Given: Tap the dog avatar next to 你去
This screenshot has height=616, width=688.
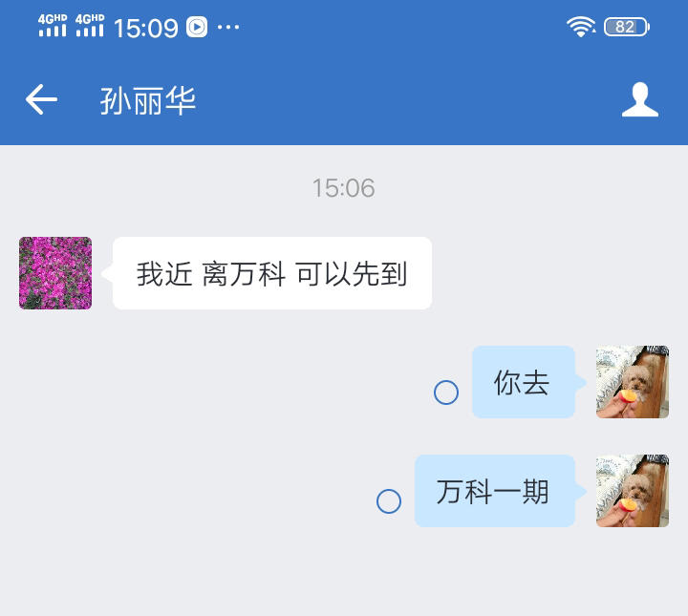Looking at the screenshot, I should 633,382.
